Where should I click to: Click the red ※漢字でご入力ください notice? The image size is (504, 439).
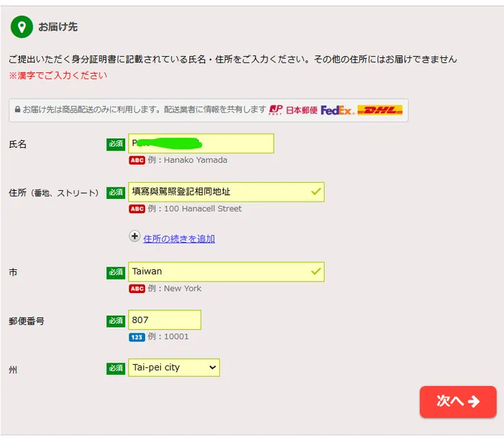pos(58,76)
